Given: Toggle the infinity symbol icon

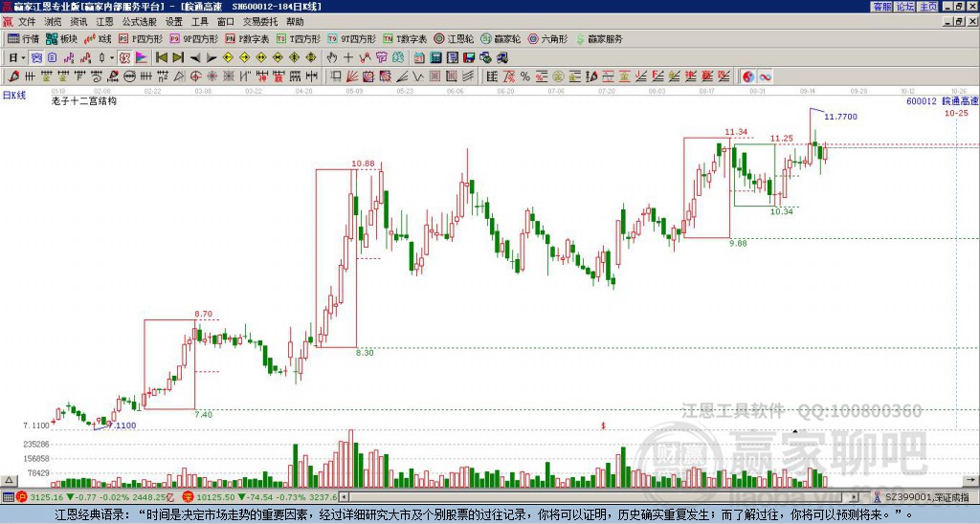Looking at the screenshot, I should (765, 76).
